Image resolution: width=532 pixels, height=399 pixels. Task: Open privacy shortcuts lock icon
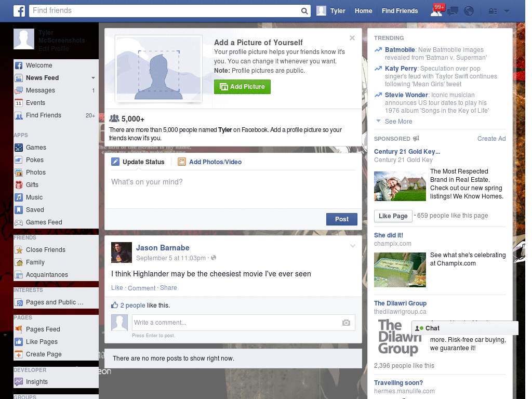pyautogui.click(x=493, y=11)
